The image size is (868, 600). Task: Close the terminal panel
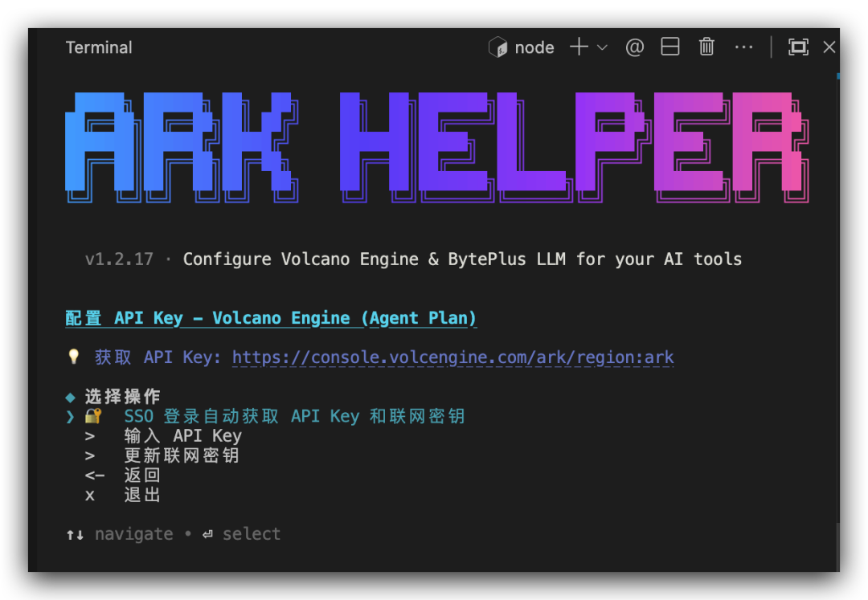[829, 47]
